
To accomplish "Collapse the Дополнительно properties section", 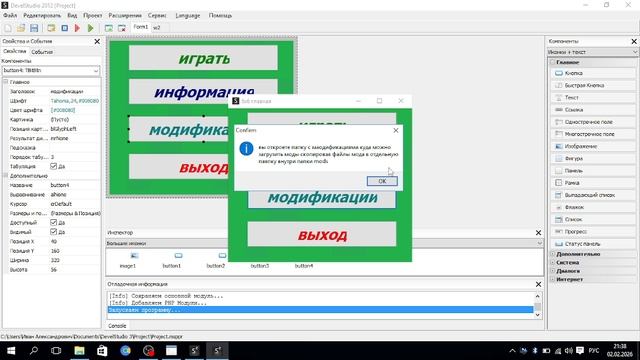I will pyautogui.click(x=6, y=176).
